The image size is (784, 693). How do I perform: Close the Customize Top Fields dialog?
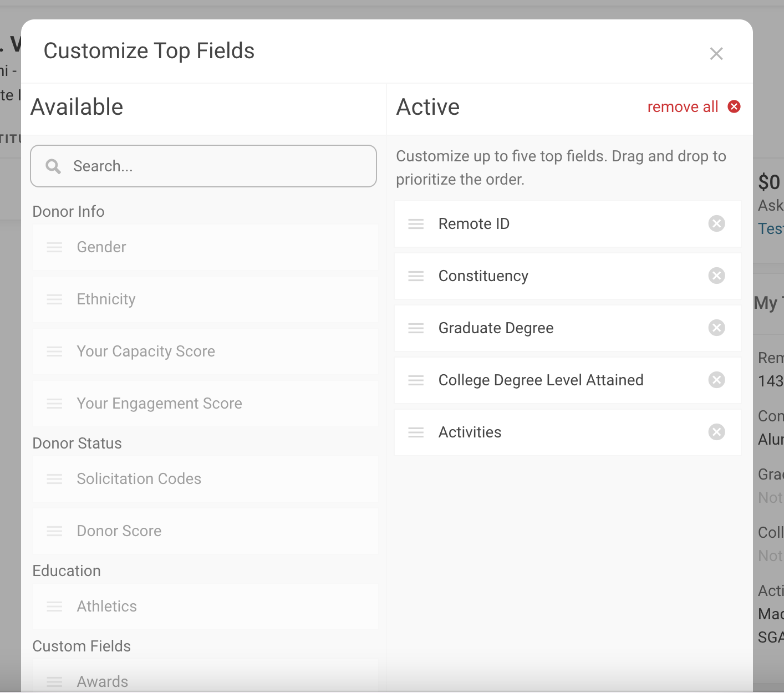coord(716,54)
